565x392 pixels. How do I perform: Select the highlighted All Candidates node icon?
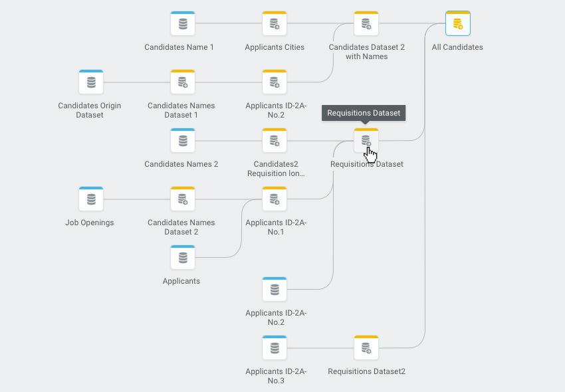coord(457,24)
